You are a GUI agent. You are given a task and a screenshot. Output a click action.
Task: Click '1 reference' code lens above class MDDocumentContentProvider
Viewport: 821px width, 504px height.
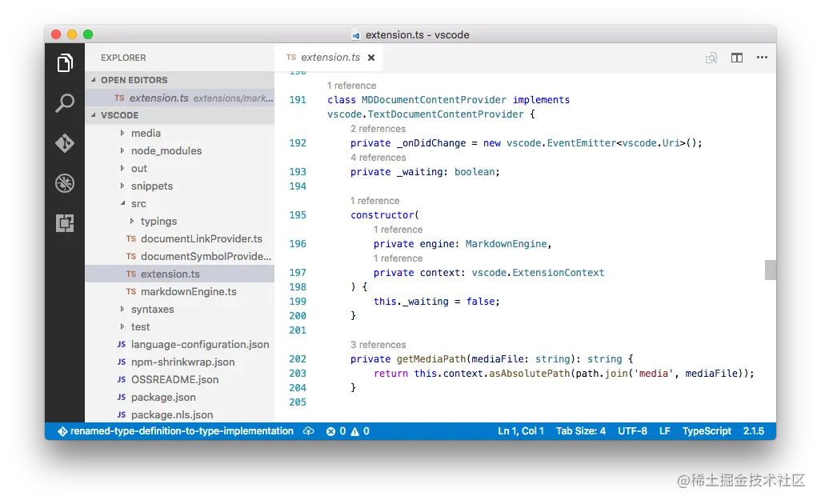click(351, 86)
